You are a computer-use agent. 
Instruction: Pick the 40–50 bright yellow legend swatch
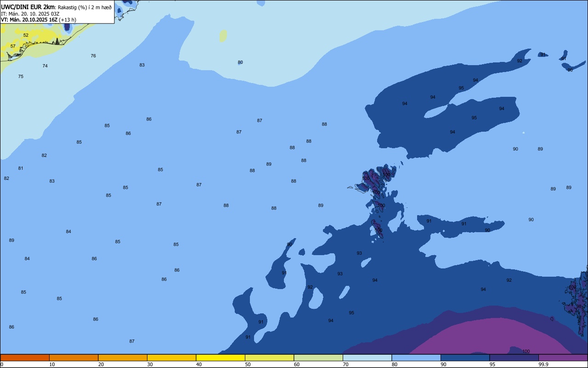tap(220, 357)
